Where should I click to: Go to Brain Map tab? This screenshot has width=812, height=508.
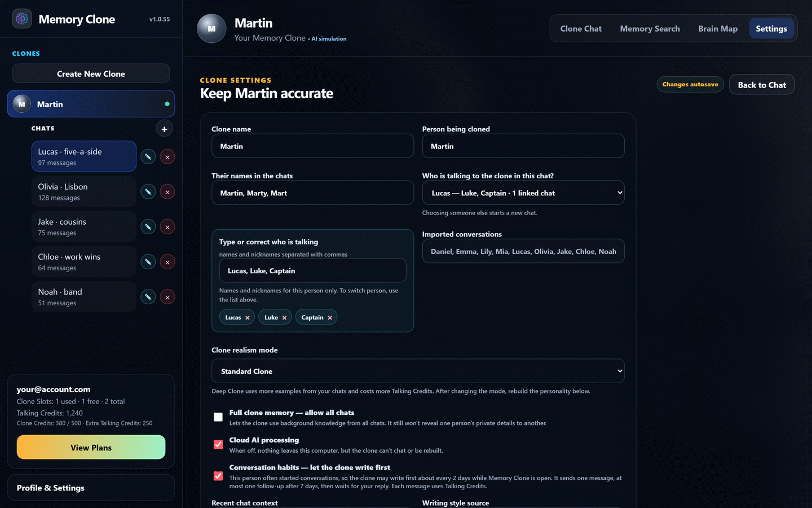(718, 29)
